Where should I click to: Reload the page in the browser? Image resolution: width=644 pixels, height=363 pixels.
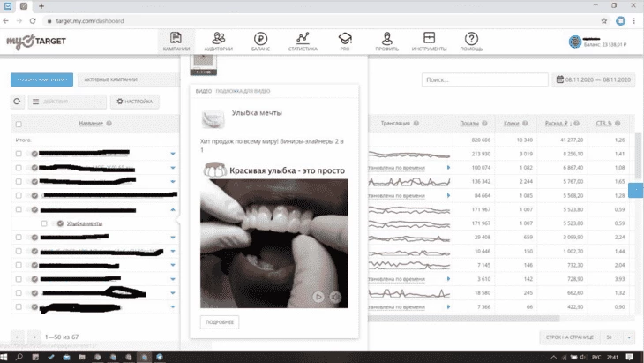point(33,21)
